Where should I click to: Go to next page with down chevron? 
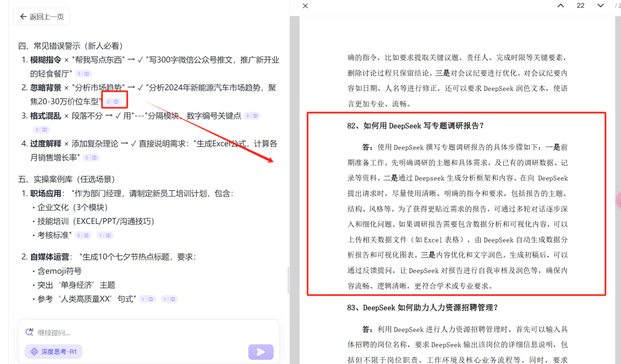tap(600, 6)
